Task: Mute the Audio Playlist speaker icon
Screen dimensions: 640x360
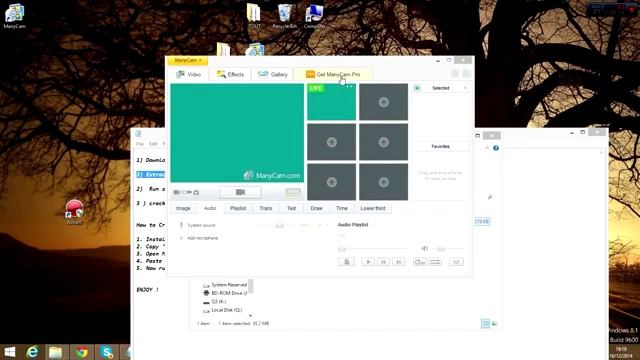Action: click(424, 249)
